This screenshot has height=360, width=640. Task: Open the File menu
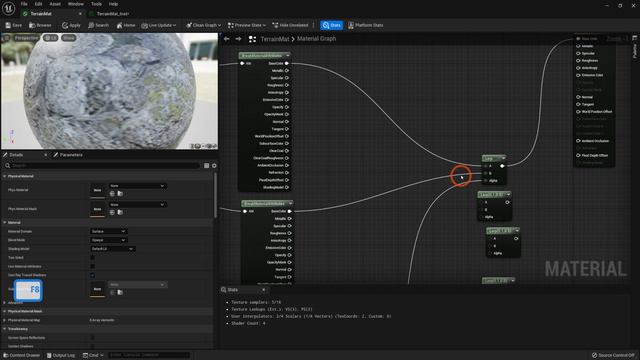(x=24, y=4)
